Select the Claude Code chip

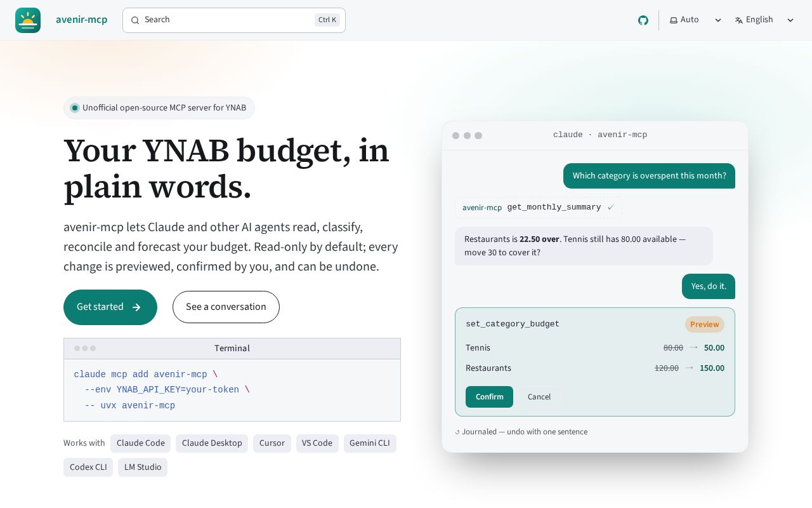[x=141, y=443]
